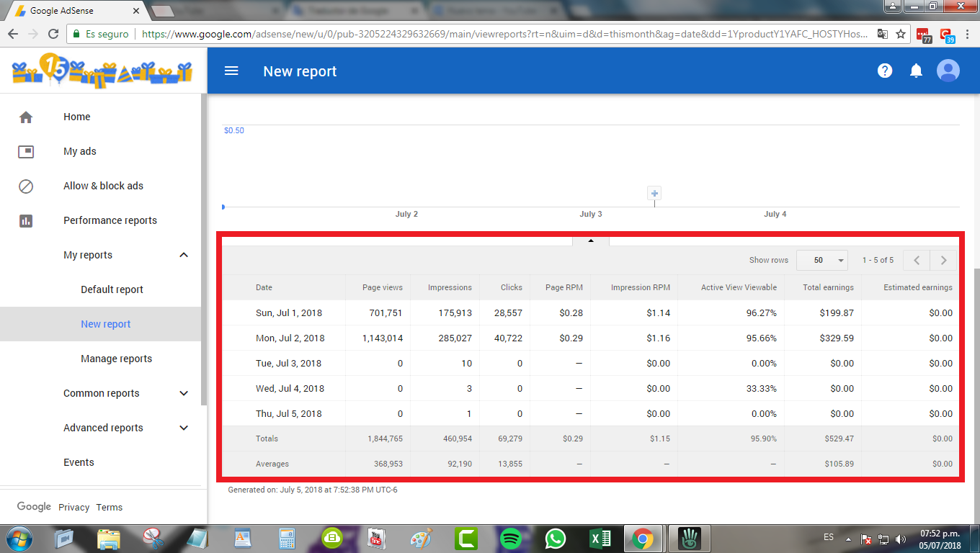Go to Home in the sidebar
The image size is (980, 553).
77,117
